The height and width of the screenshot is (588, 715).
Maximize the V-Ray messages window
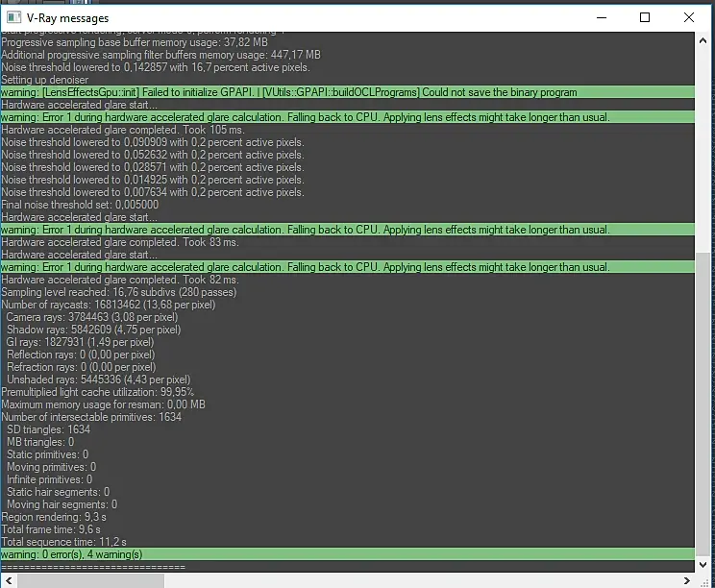[644, 18]
